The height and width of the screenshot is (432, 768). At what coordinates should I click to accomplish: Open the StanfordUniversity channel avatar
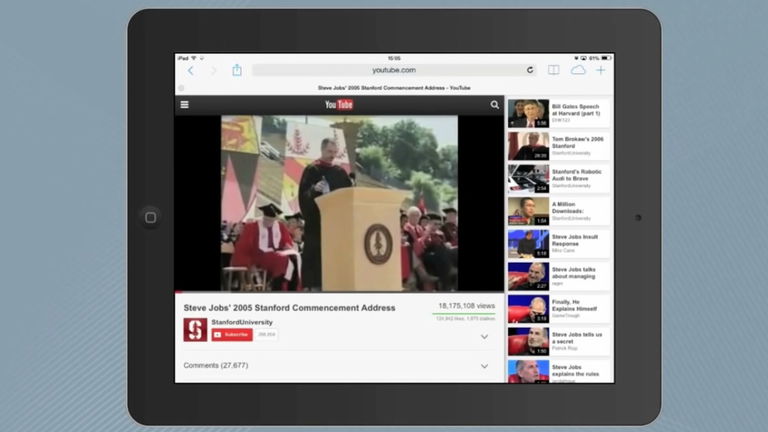click(195, 330)
